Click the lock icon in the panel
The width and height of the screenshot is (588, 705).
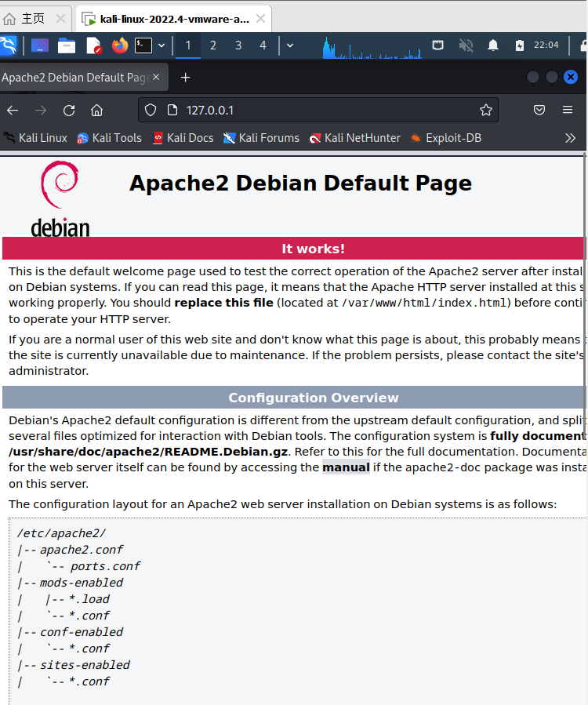(x=584, y=45)
